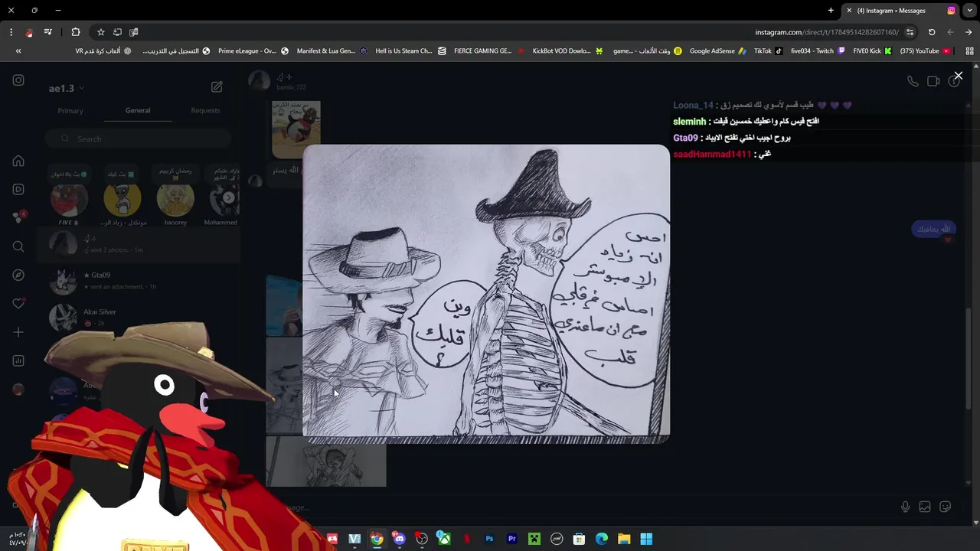Open the Google AdSense bookmark
Image resolution: width=980 pixels, height=551 pixels.
coord(717,51)
